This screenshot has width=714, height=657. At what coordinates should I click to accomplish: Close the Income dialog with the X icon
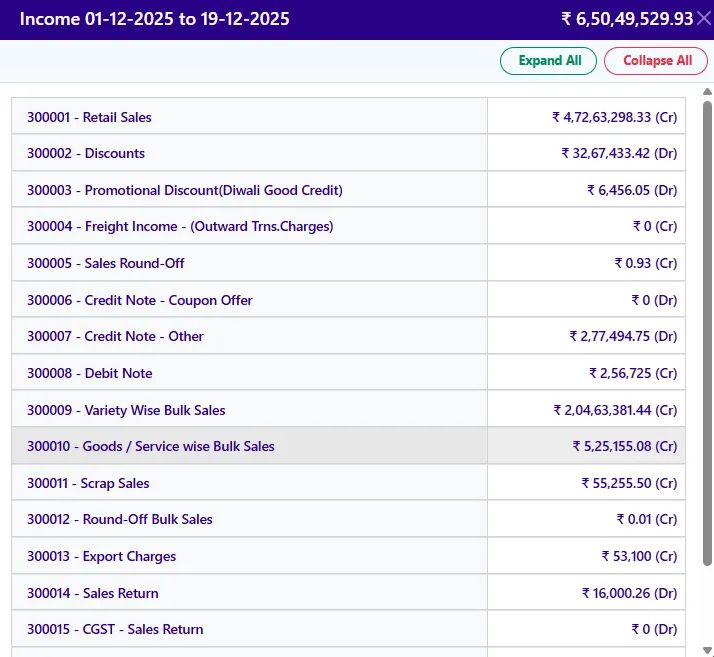click(x=704, y=19)
